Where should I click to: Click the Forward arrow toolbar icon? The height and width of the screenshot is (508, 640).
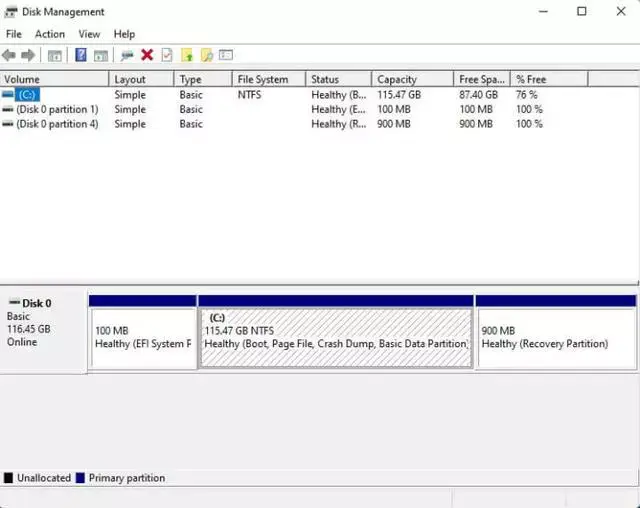[28, 55]
